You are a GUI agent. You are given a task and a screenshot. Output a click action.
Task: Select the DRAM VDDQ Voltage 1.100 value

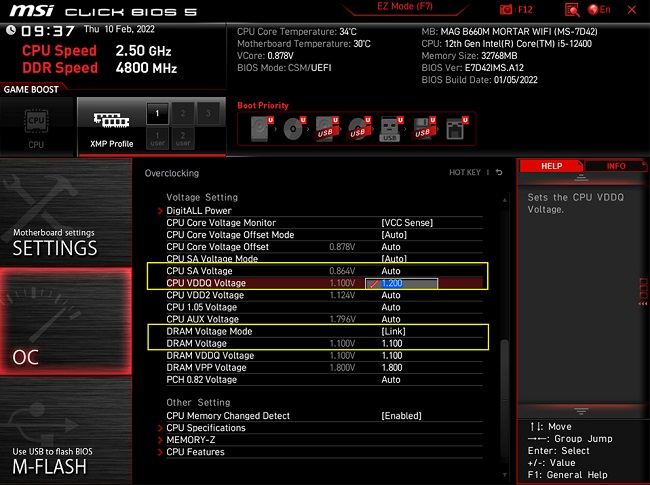[x=392, y=355]
